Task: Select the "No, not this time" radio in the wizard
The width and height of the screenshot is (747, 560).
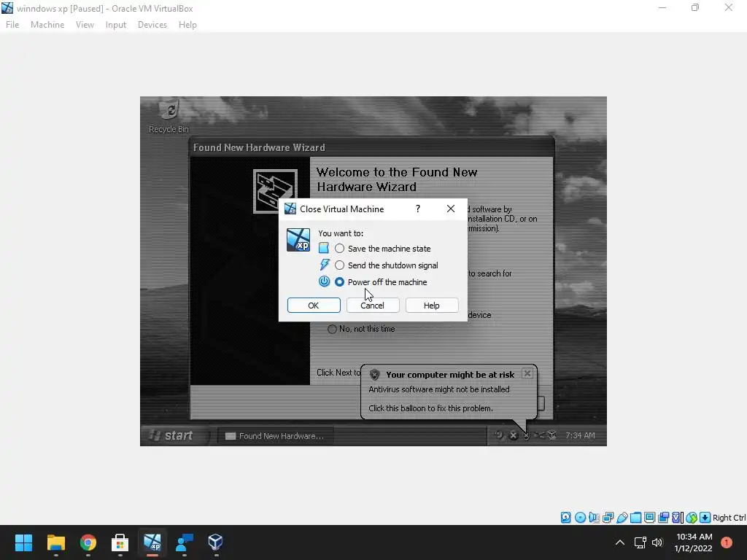Action: click(x=332, y=329)
